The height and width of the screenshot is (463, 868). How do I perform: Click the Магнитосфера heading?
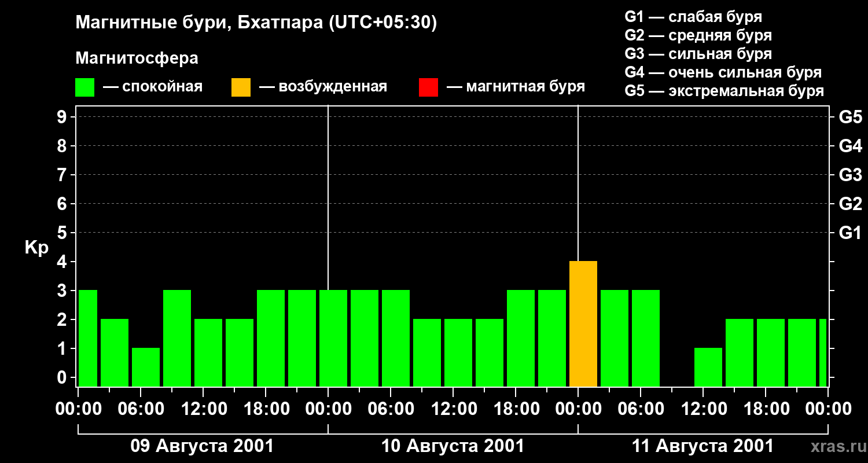point(137,58)
